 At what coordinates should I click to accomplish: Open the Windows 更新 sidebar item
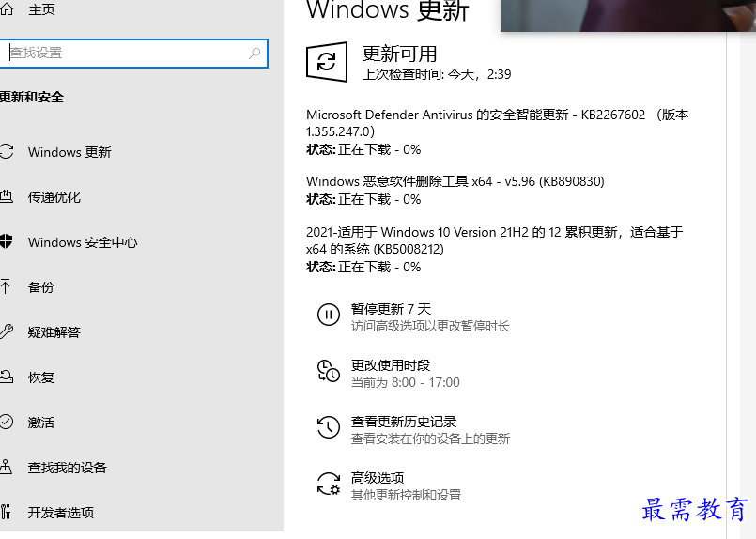click(69, 152)
